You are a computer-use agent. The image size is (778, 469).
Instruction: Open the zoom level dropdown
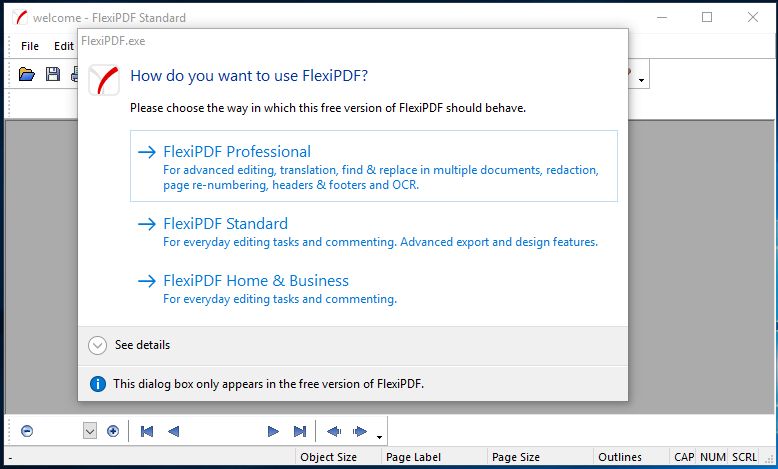click(x=90, y=431)
